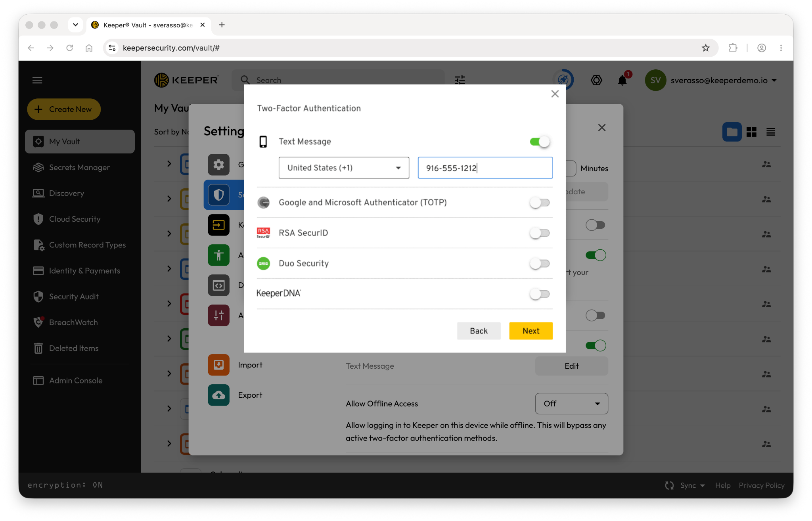Enable Google and Microsoft Authenticator toggle
812x521 pixels.
(540, 203)
